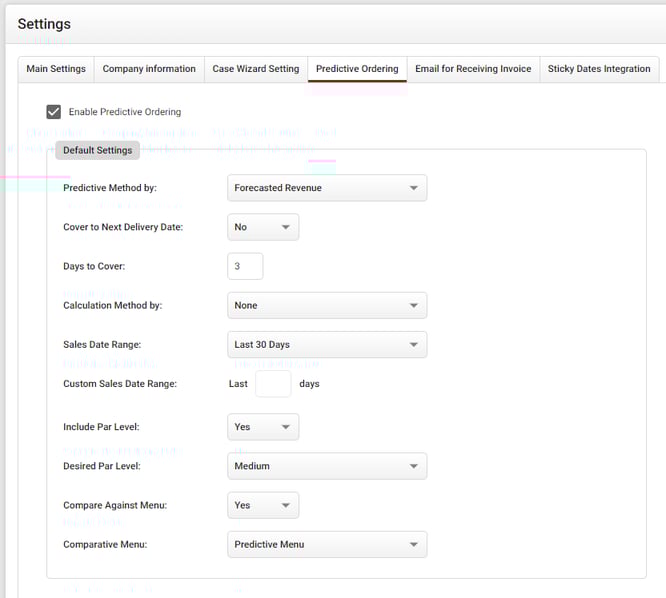Open the Sales Date Range dropdown
666x598 pixels.
coord(326,345)
